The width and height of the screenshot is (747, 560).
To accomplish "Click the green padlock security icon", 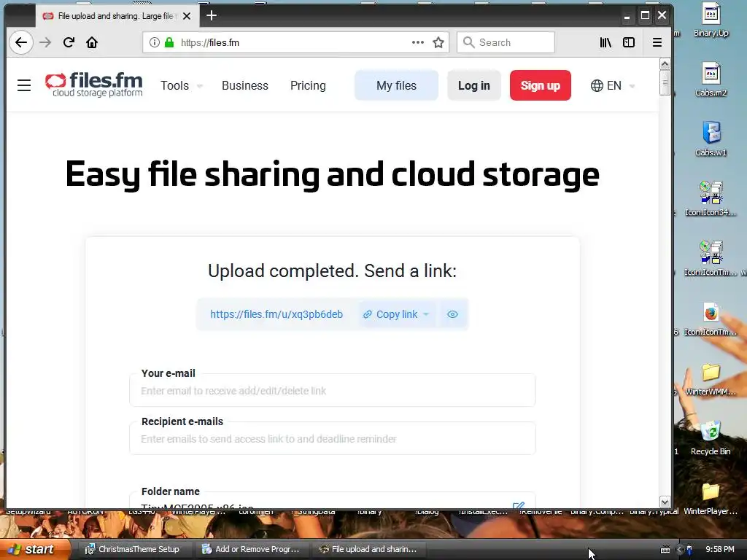I will click(169, 42).
